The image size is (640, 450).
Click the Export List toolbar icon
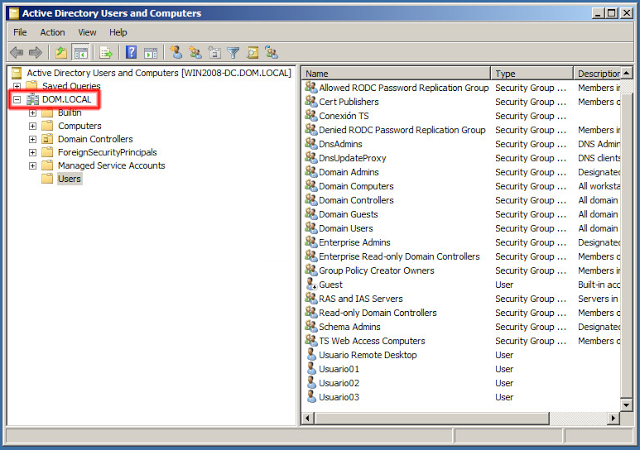coord(106,53)
